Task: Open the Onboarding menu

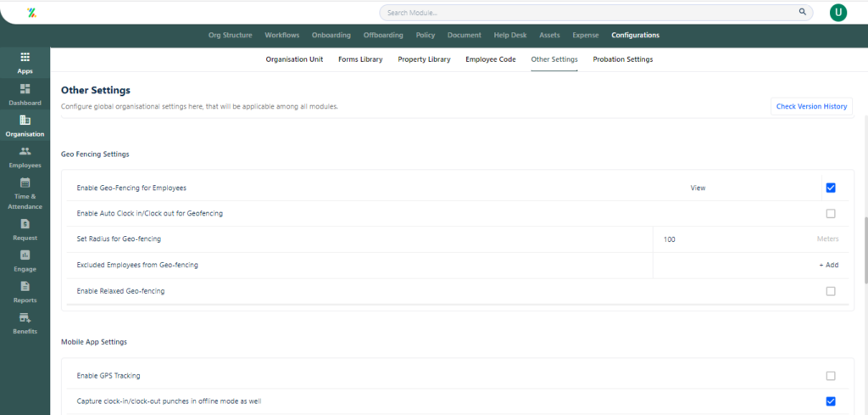Action: 331,35
